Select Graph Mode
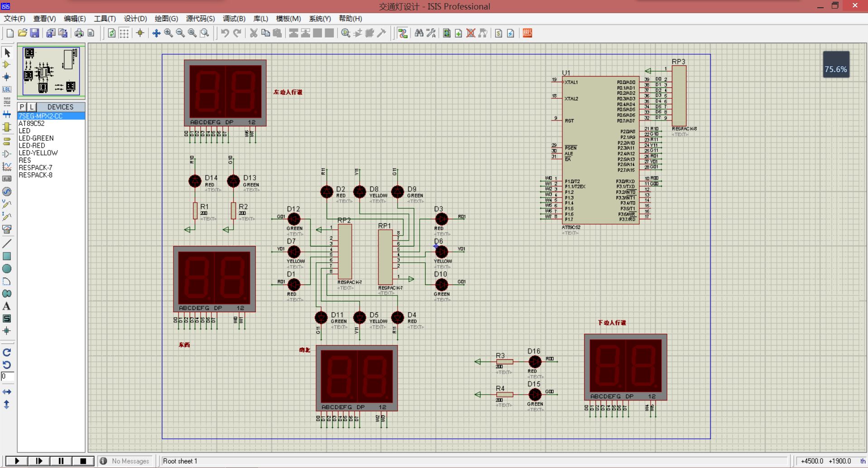This screenshot has width=868, height=468. tap(7, 167)
